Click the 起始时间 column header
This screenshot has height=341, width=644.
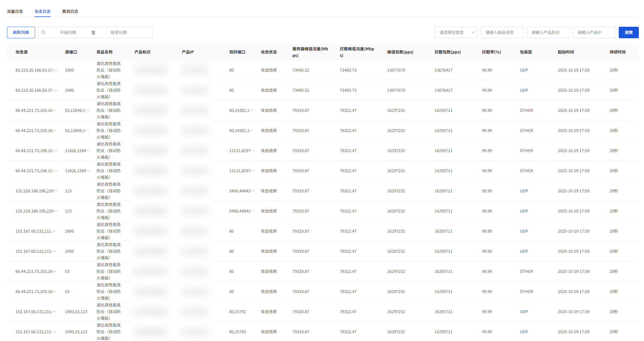(x=566, y=52)
